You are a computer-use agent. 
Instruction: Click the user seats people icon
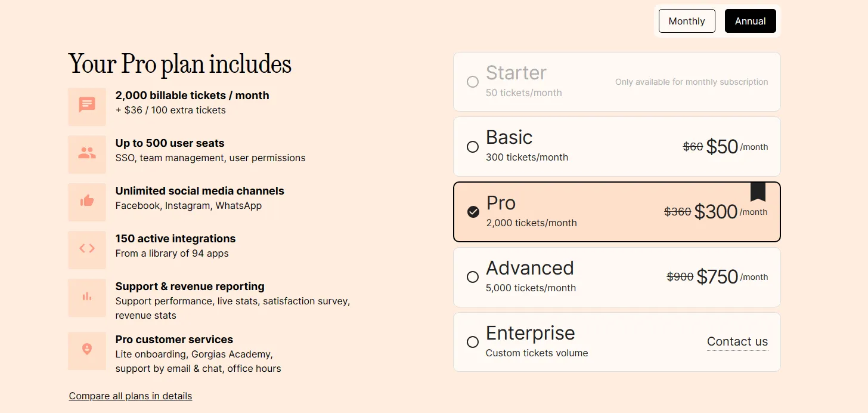point(87,153)
